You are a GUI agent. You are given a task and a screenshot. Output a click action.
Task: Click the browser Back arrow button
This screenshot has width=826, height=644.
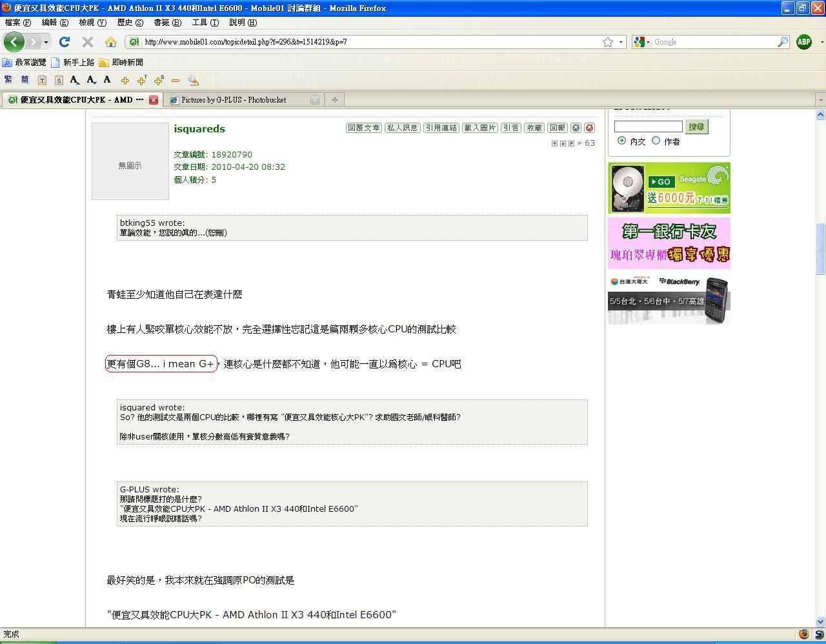14,42
